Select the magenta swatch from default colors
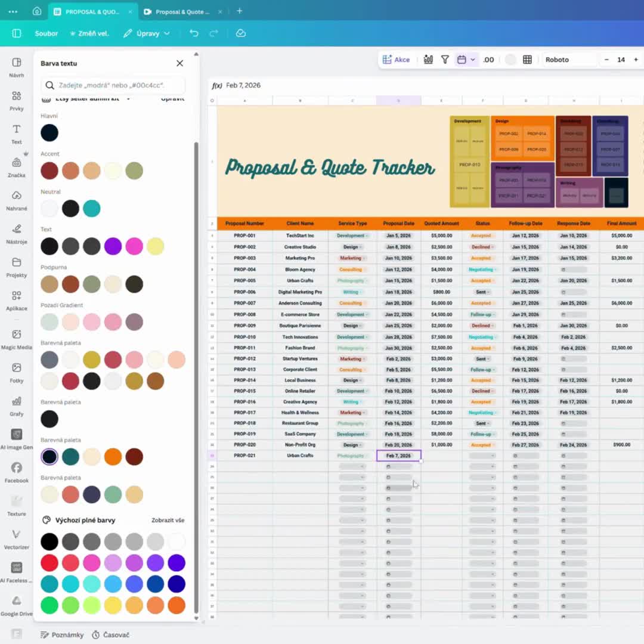This screenshot has height=644, width=644. tap(92, 562)
